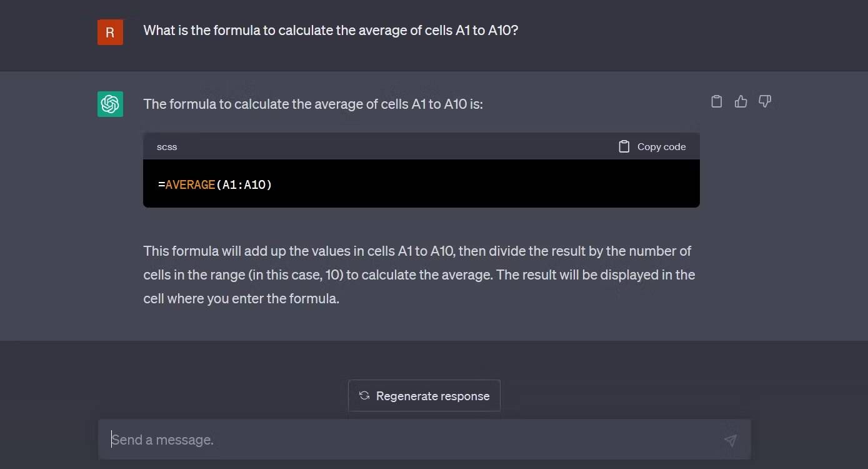Click the orange AVERAGE function name
868x469 pixels.
point(190,184)
